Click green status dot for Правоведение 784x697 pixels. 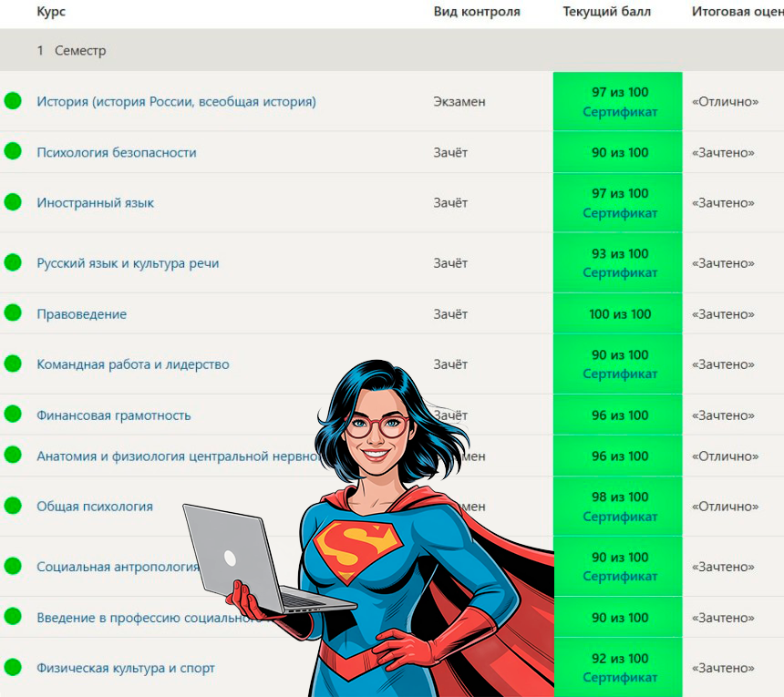click(13, 313)
